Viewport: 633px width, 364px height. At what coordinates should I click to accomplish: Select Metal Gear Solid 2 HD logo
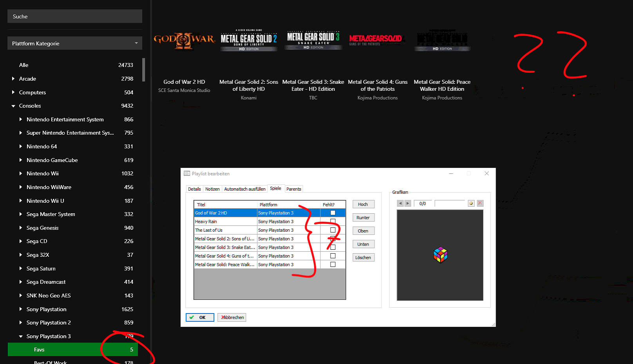(249, 40)
